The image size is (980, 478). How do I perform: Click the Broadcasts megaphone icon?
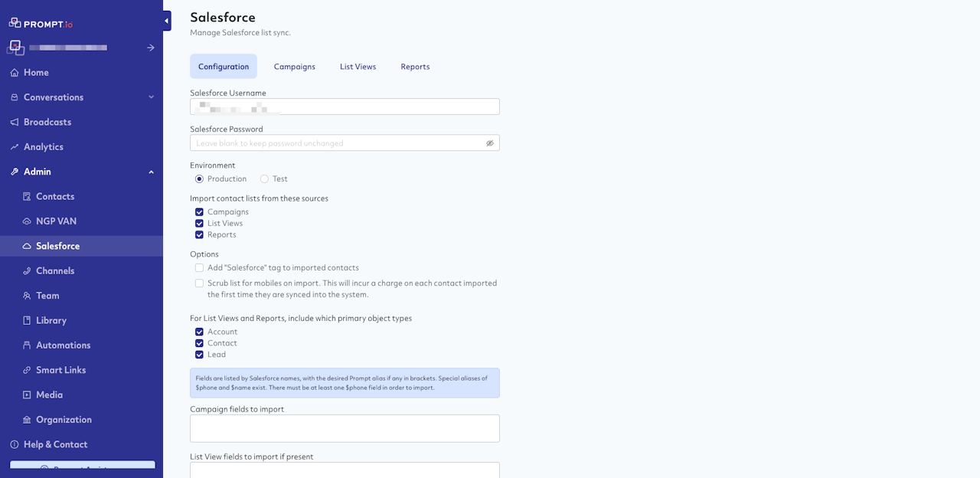15,123
